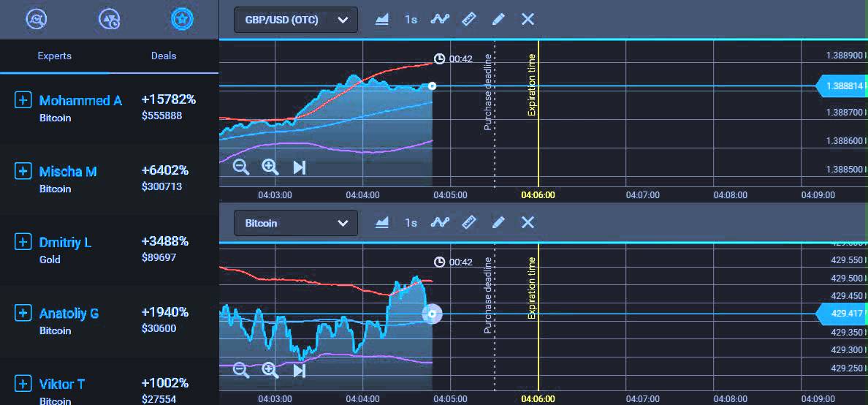
Task: Select chart type icon in GBP/USD toolbar
Action: (x=381, y=20)
